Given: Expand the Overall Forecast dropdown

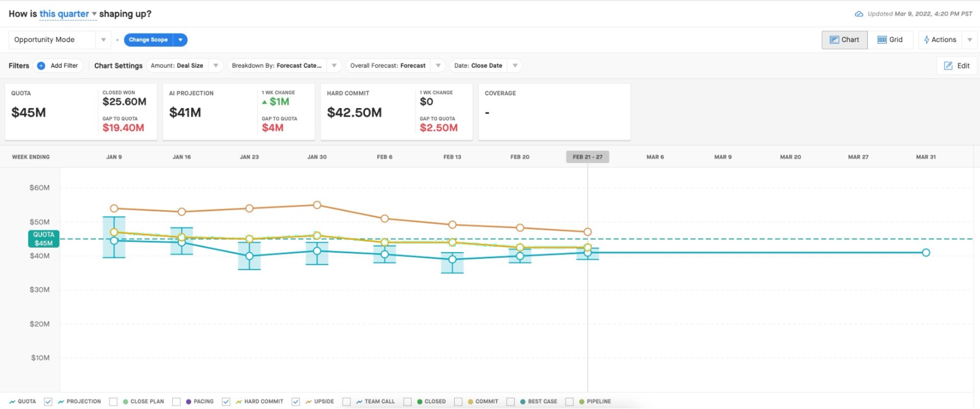Looking at the screenshot, I should [x=438, y=66].
